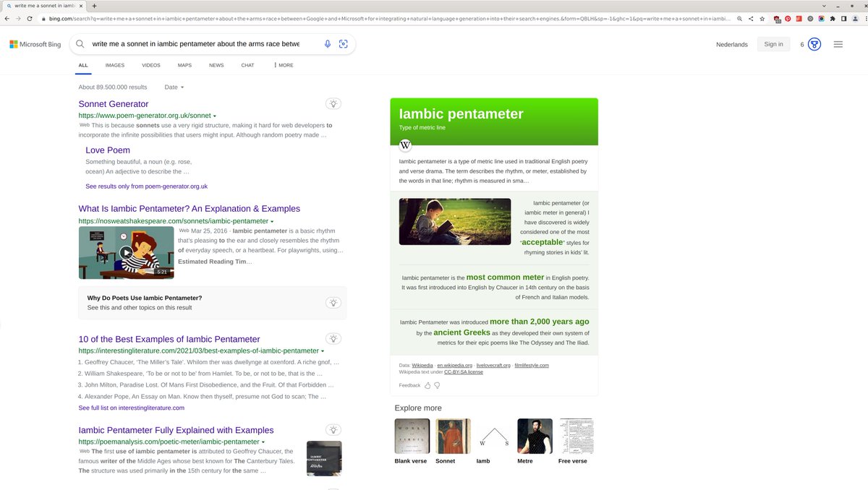Image resolution: width=868 pixels, height=490 pixels.
Task: Open the CC-BY-SA license link
Action: tap(464, 372)
